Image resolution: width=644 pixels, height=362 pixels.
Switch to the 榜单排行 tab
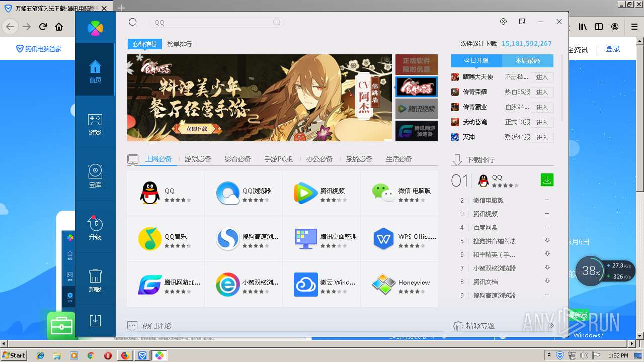(x=180, y=44)
